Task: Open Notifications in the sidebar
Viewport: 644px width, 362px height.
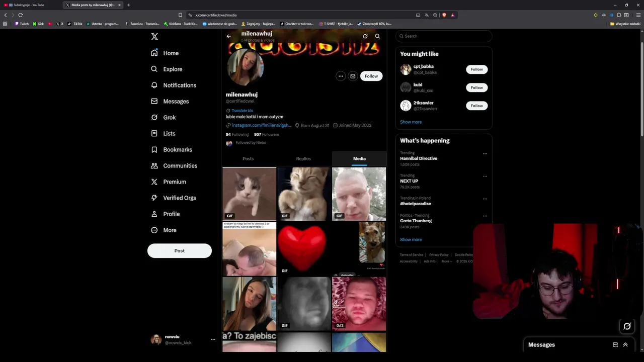Action: tap(174, 85)
